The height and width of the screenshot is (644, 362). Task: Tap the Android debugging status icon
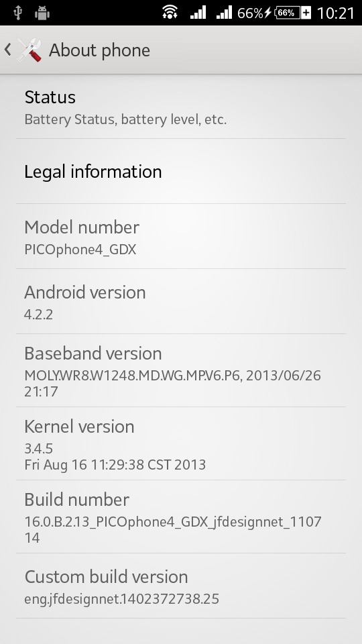click(42, 13)
